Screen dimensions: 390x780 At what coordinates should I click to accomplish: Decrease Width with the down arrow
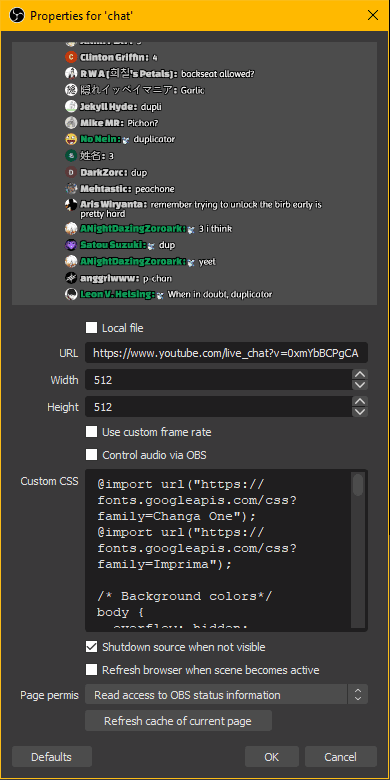pos(360,385)
